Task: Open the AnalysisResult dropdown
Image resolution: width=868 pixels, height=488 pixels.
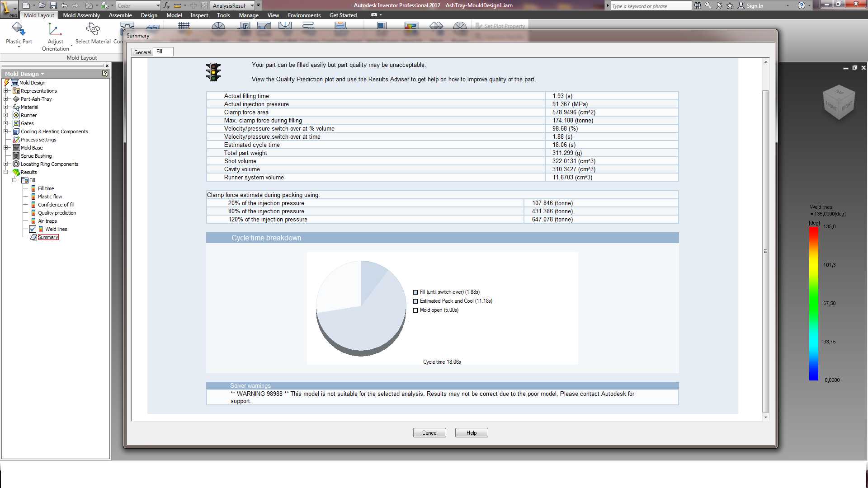Action: pos(252,5)
